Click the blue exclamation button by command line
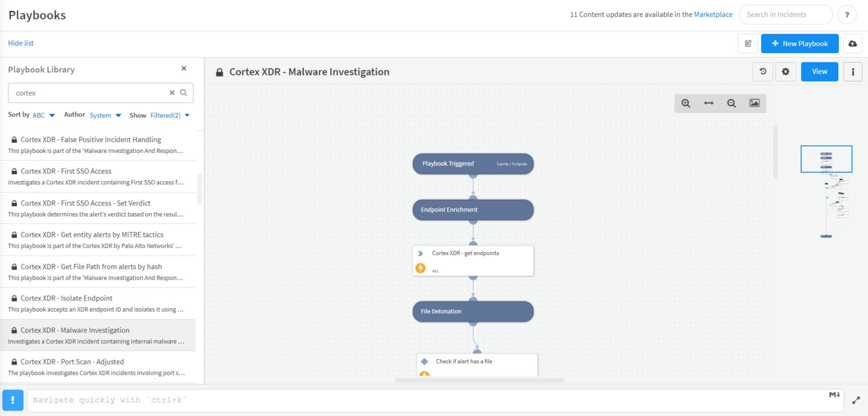The height and width of the screenshot is (416, 868). click(13, 400)
